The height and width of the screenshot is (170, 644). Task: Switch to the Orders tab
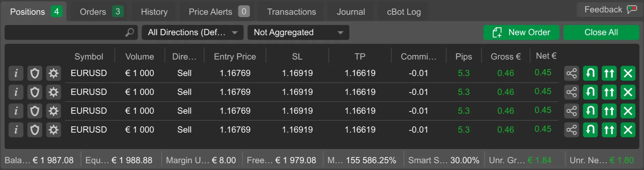tap(101, 12)
